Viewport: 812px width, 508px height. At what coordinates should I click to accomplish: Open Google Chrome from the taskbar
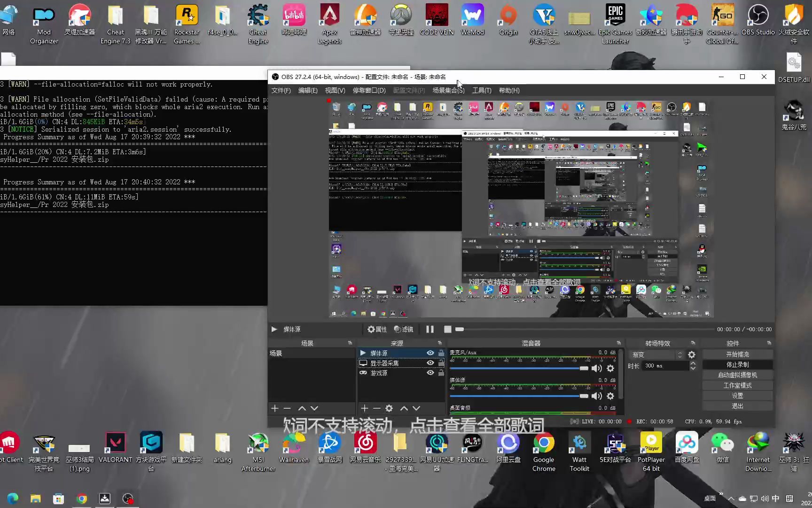point(81,499)
